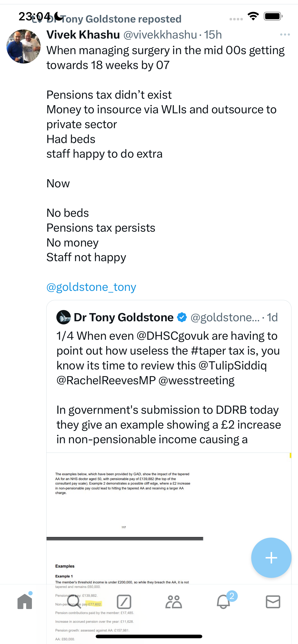Open the @goldstone_tony mention link
The width and height of the screenshot is (298, 644).
(x=91, y=287)
